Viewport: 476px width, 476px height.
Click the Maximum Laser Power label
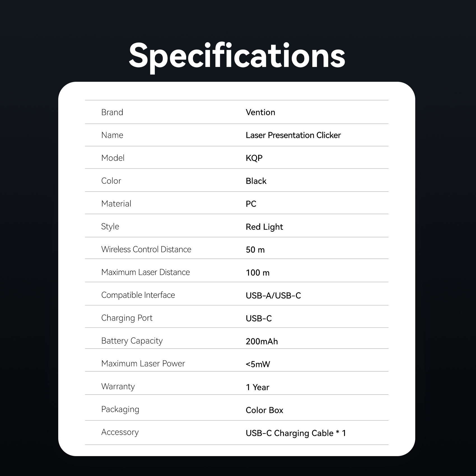(x=143, y=363)
